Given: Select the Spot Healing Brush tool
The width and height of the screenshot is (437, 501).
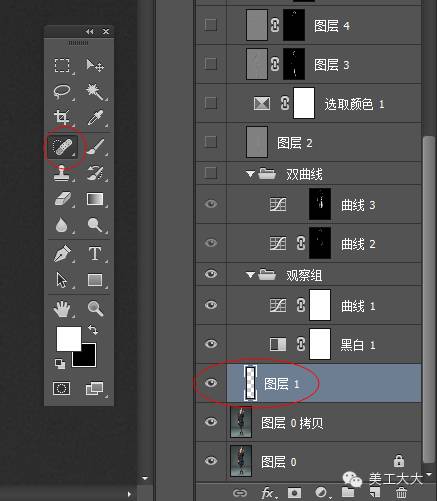Looking at the screenshot, I should tap(62, 147).
